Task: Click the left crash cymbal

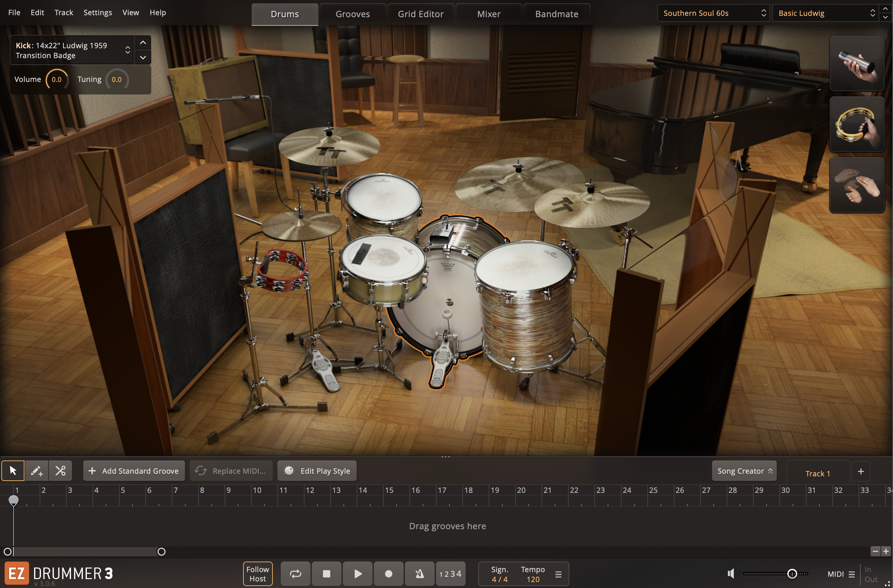Action: [x=329, y=146]
